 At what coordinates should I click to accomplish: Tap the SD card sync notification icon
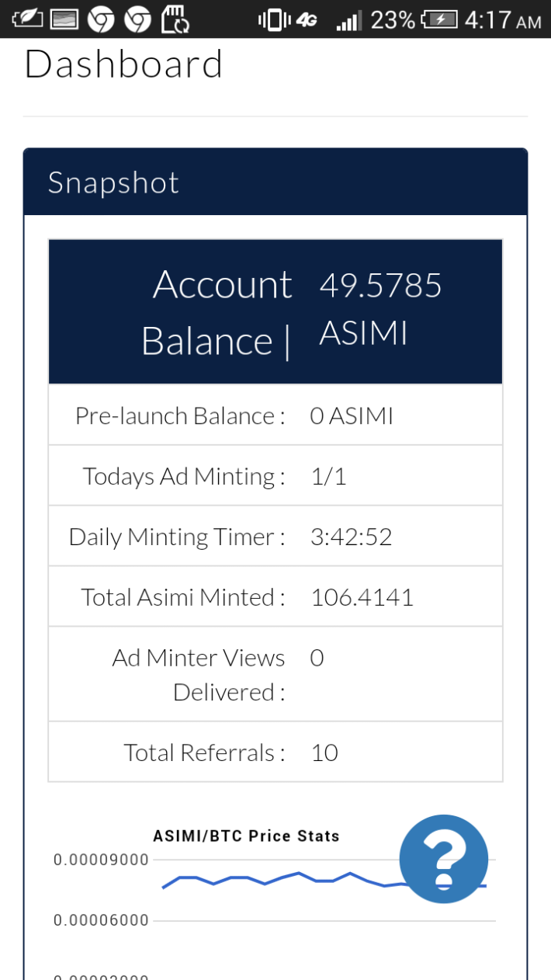175,19
